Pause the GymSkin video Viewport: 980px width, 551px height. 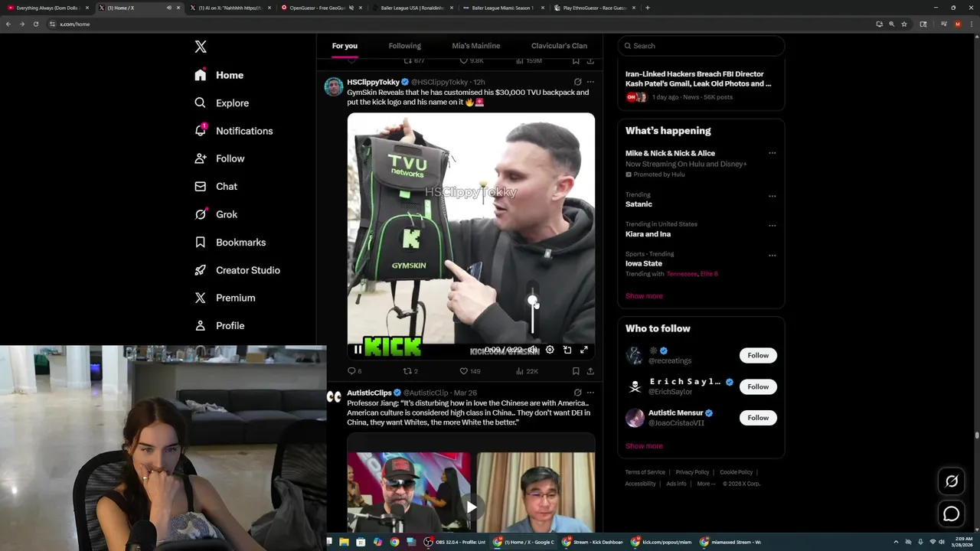click(x=358, y=350)
